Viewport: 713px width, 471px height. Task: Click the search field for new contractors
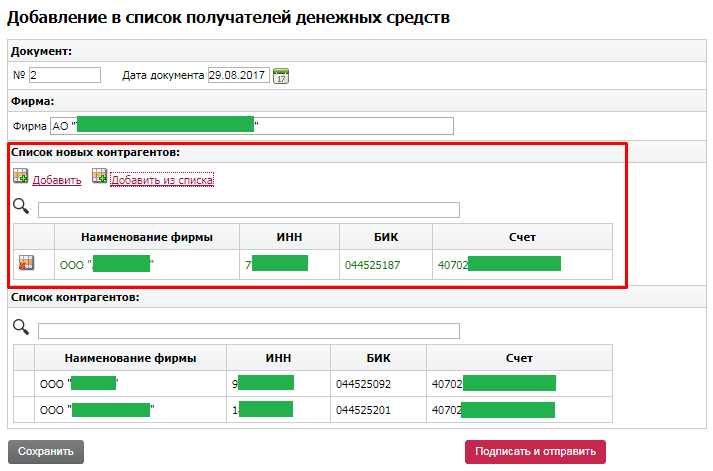click(x=248, y=210)
